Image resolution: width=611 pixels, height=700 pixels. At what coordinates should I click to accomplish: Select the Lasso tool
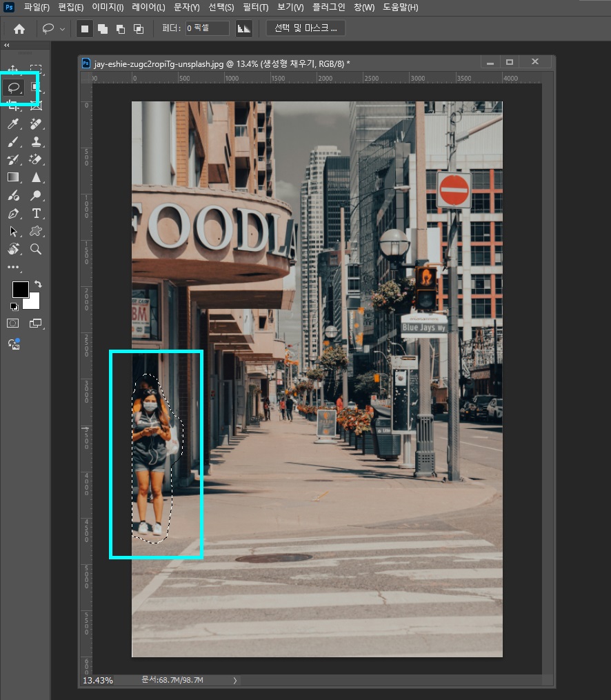coord(13,88)
